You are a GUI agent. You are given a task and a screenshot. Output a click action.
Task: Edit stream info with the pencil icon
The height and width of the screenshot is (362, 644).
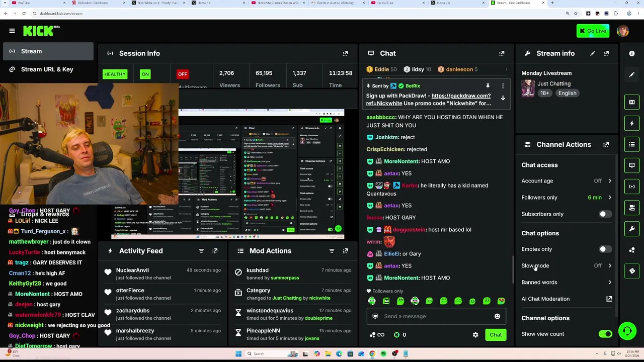pyautogui.click(x=593, y=53)
